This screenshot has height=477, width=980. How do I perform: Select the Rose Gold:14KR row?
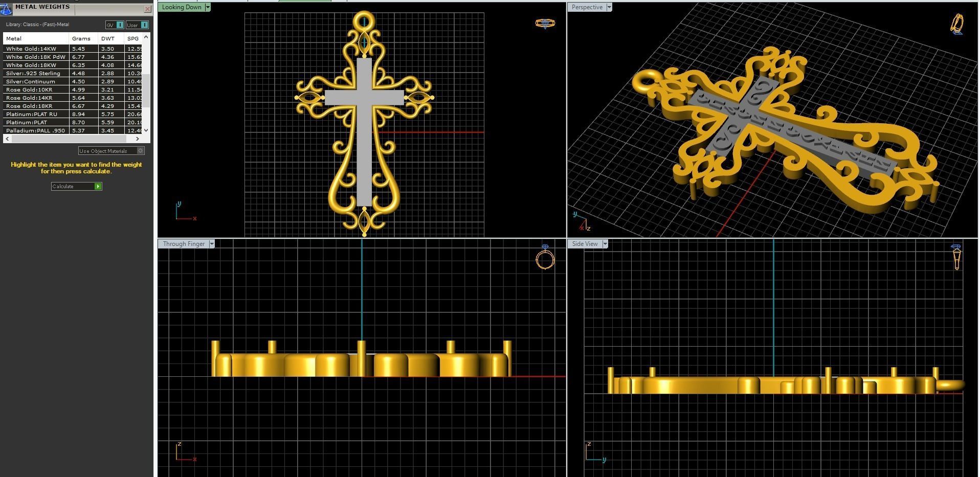73,98
